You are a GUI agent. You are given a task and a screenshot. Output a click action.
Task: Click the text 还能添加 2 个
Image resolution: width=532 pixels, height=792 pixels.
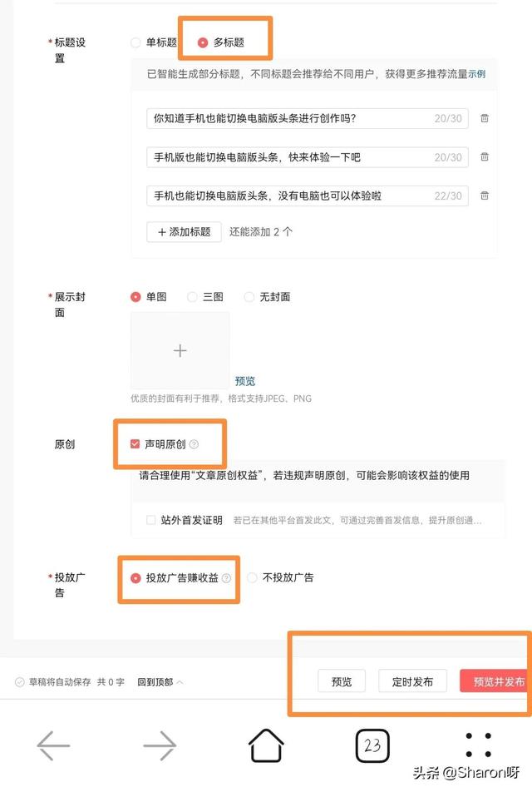point(261,232)
